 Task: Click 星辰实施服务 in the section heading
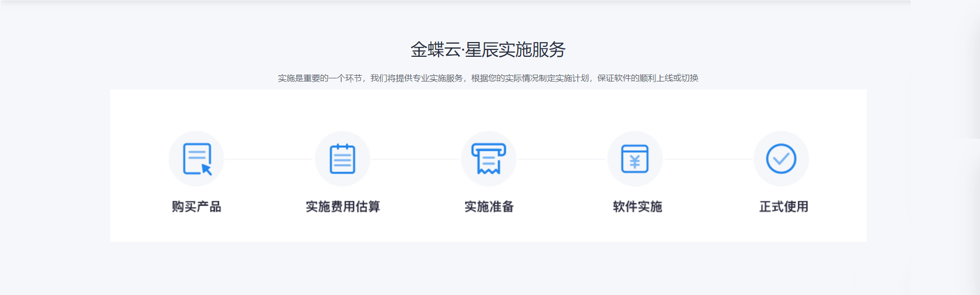tap(515, 50)
